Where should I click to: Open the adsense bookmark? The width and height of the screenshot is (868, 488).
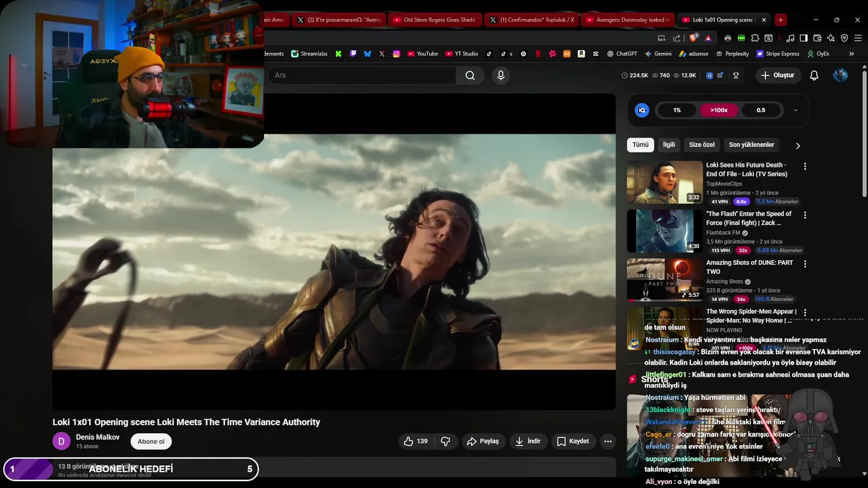pos(693,54)
